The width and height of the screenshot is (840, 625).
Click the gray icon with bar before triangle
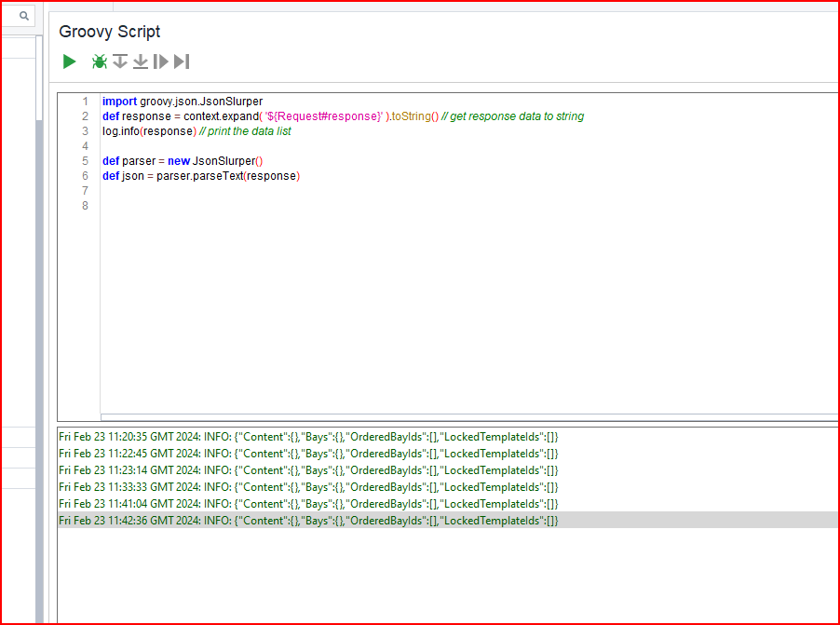[161, 61]
